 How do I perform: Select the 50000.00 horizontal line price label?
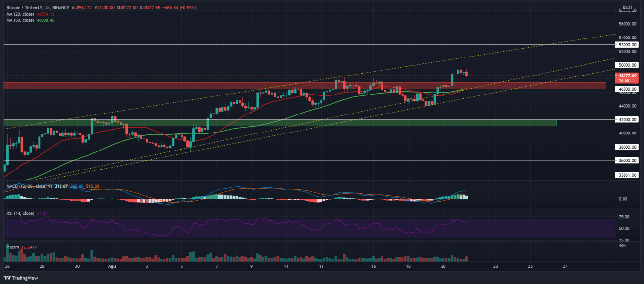tap(628, 65)
